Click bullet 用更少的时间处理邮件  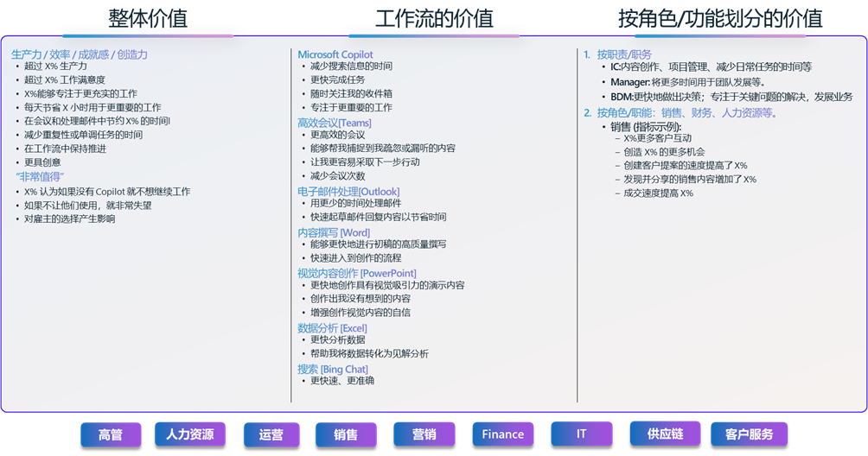[x=355, y=204]
